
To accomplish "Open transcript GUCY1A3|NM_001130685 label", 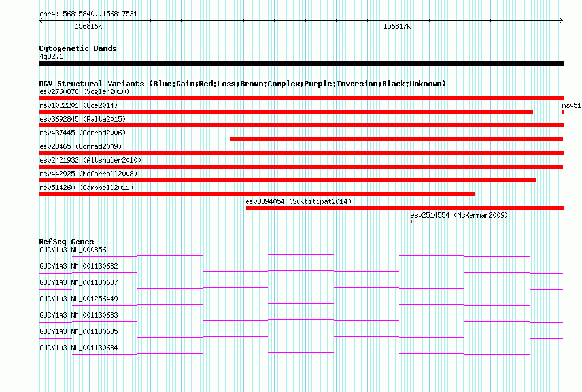I will click(78, 331).
